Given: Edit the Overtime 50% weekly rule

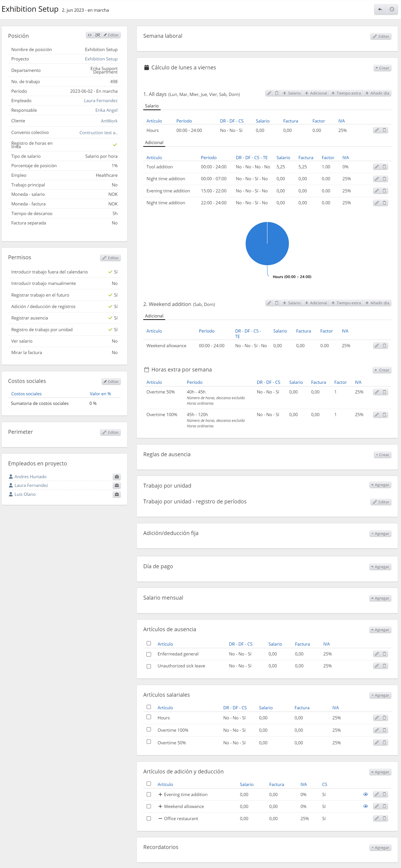Looking at the screenshot, I should [x=377, y=392].
